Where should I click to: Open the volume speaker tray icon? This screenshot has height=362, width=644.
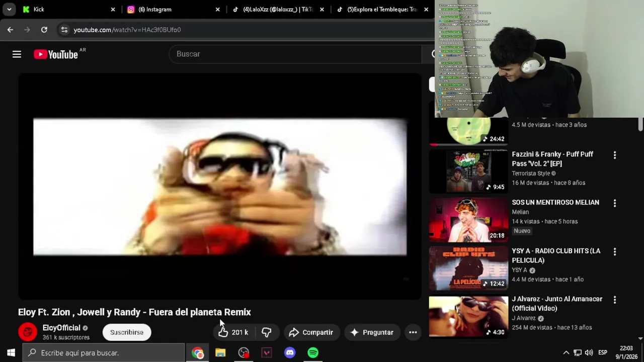pyautogui.click(x=589, y=352)
